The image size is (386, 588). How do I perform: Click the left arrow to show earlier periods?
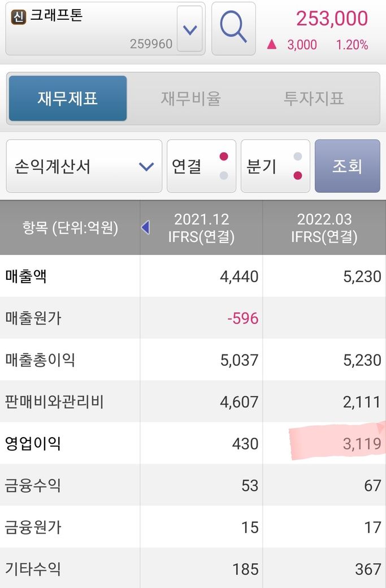tap(145, 227)
